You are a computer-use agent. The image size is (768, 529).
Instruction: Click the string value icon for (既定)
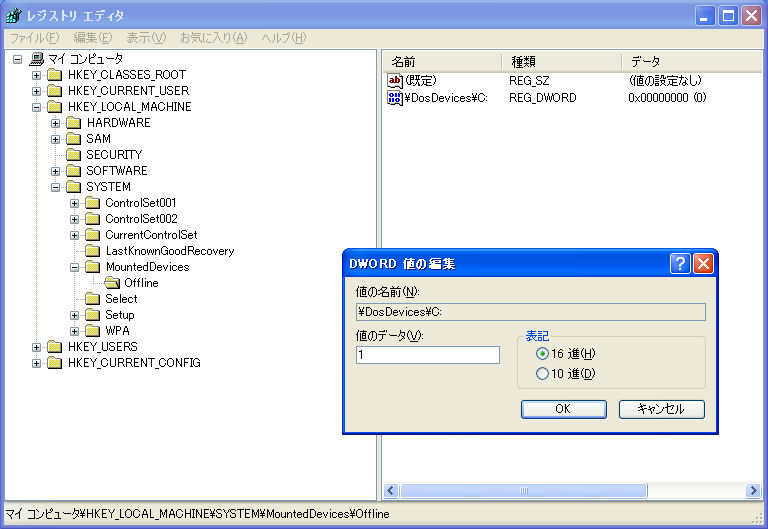click(x=395, y=81)
